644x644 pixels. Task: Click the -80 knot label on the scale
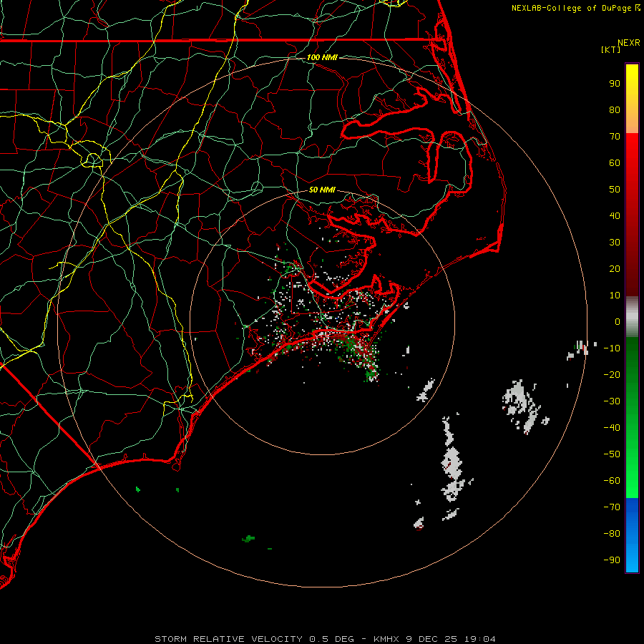coord(612,534)
